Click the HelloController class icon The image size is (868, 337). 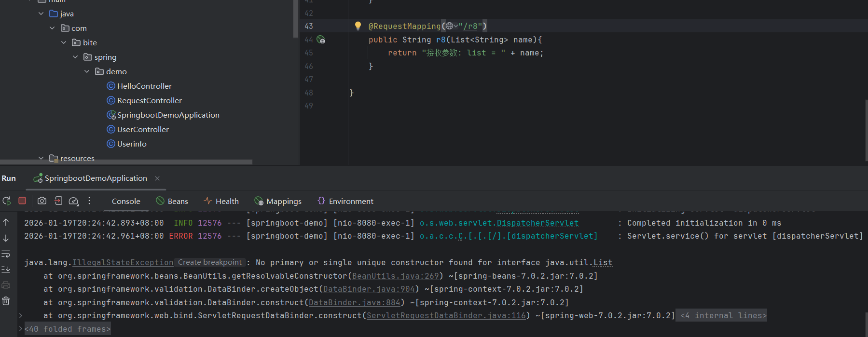[111, 86]
